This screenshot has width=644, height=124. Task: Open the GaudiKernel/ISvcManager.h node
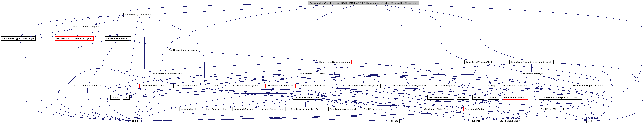click(85, 27)
